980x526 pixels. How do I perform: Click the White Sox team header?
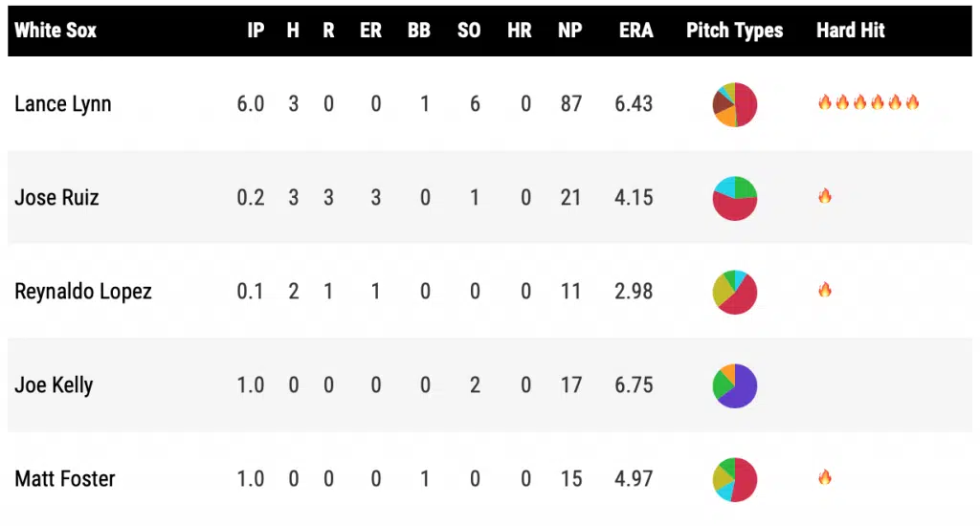point(56,31)
